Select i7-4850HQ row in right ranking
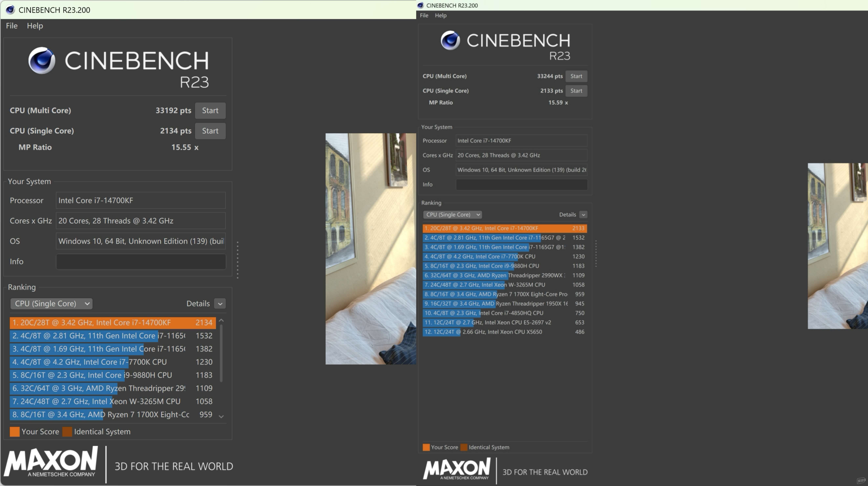Image resolution: width=868 pixels, height=486 pixels. tap(505, 313)
